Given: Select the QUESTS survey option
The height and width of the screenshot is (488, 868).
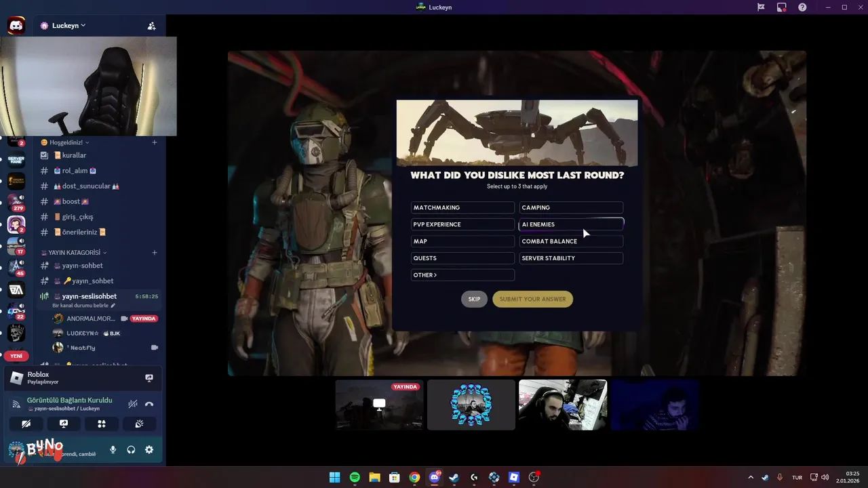Looking at the screenshot, I should pyautogui.click(x=462, y=258).
